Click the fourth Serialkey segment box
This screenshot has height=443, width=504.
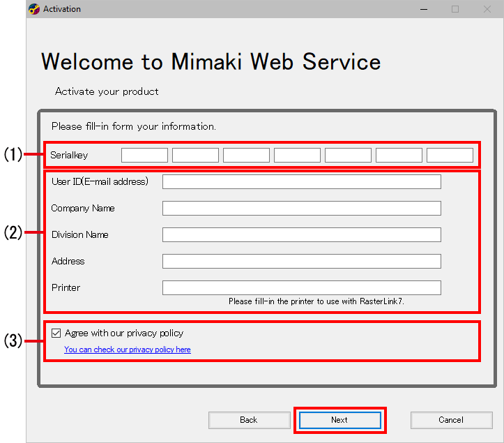tap(298, 155)
